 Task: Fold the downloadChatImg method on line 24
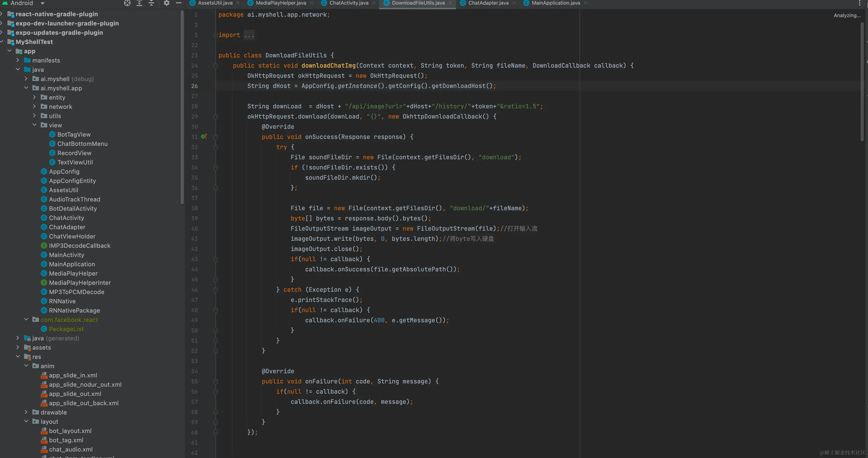(216, 66)
